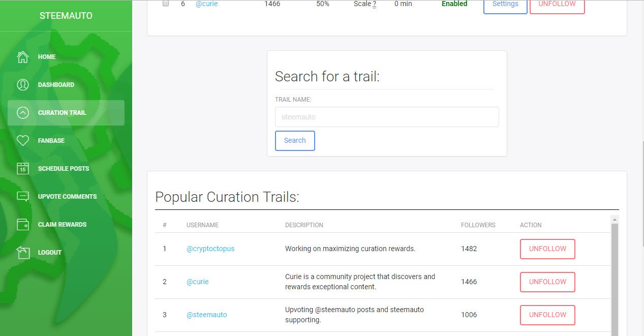Click the 1006 followers count

(x=469, y=315)
